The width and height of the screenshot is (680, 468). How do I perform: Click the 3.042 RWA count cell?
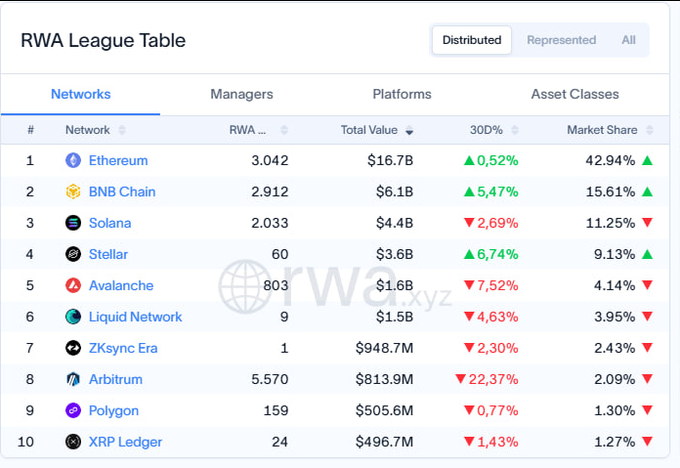point(270,160)
